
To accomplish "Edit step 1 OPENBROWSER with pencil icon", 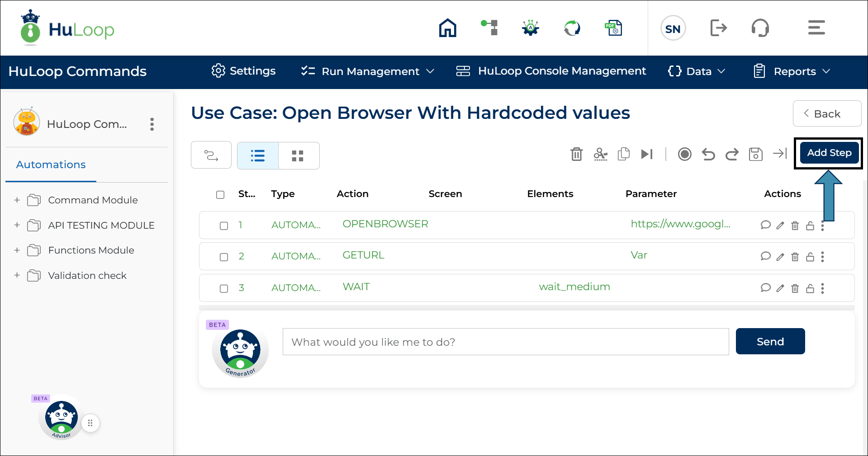I will pos(780,226).
